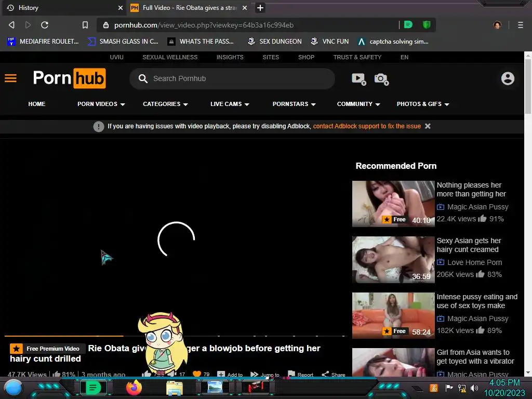The width and height of the screenshot is (532, 399).
Task: Click the Report flag below the video
Action: pyautogui.click(x=300, y=374)
